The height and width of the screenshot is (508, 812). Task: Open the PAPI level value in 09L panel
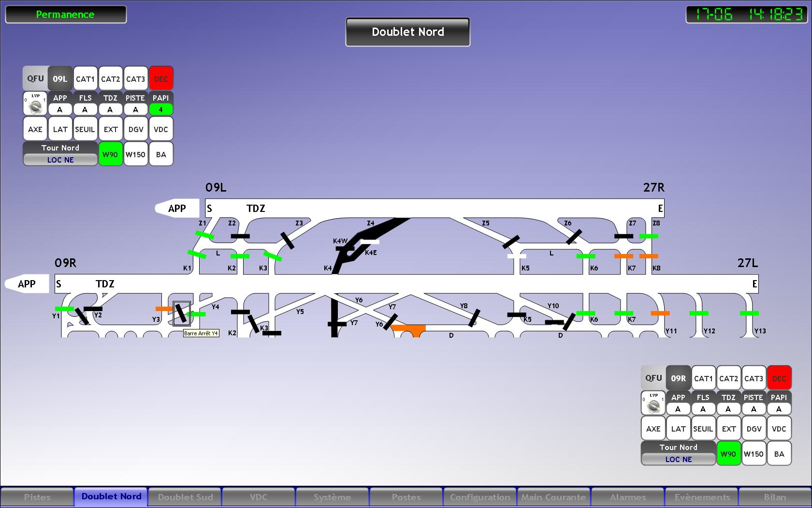pyautogui.click(x=161, y=110)
